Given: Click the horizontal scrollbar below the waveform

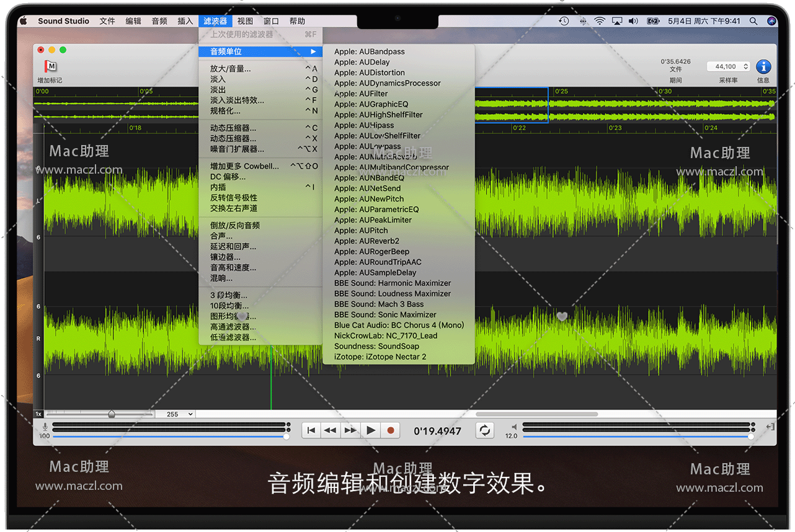Looking at the screenshot, I should click(x=536, y=414).
